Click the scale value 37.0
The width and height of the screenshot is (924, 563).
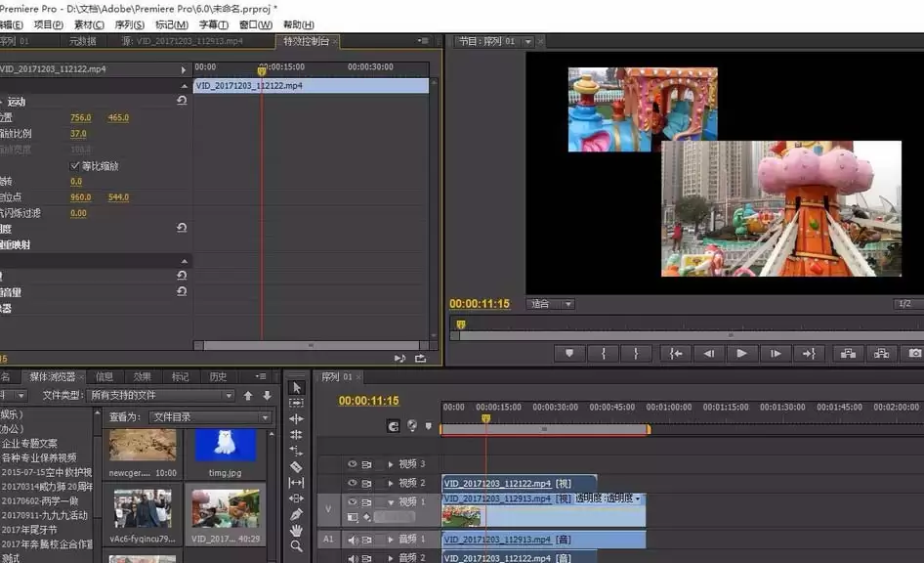(x=78, y=134)
